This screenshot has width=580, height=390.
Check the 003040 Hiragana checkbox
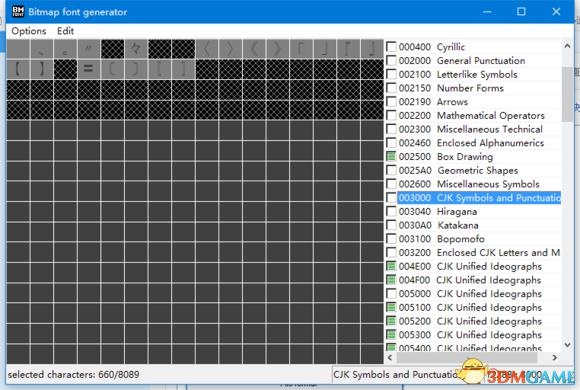pos(391,211)
